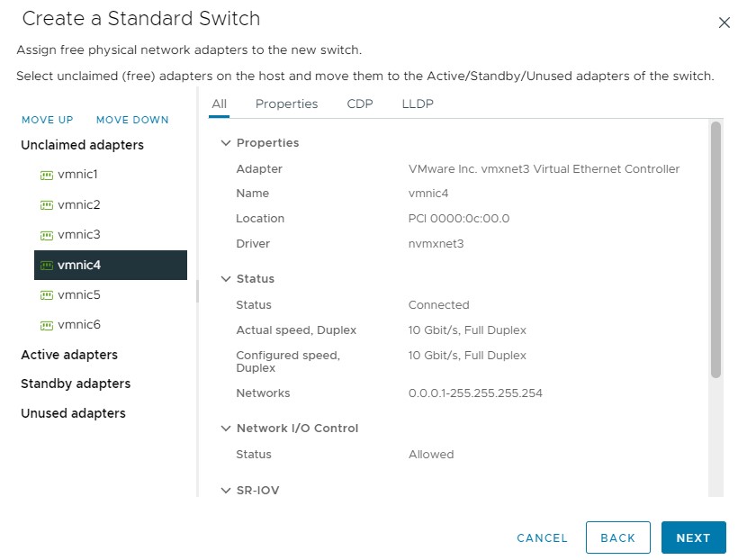Click the vmnic2 network adapter icon
The height and width of the screenshot is (560, 738).
(47, 205)
